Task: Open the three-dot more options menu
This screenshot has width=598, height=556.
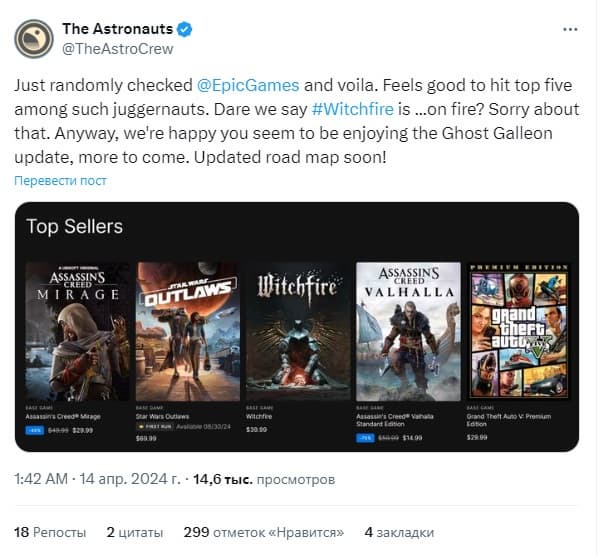Action: coord(570,29)
